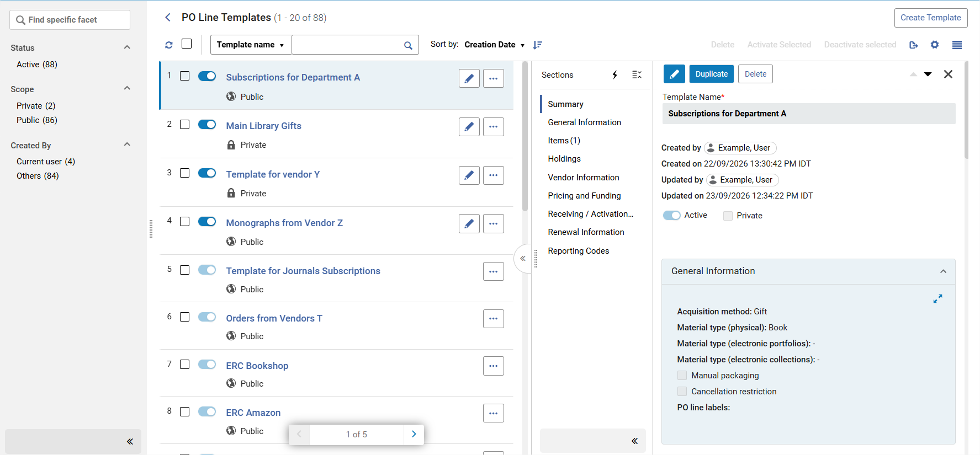Click the Find specific facet search field
This screenshot has width=980, height=455.
(70, 20)
